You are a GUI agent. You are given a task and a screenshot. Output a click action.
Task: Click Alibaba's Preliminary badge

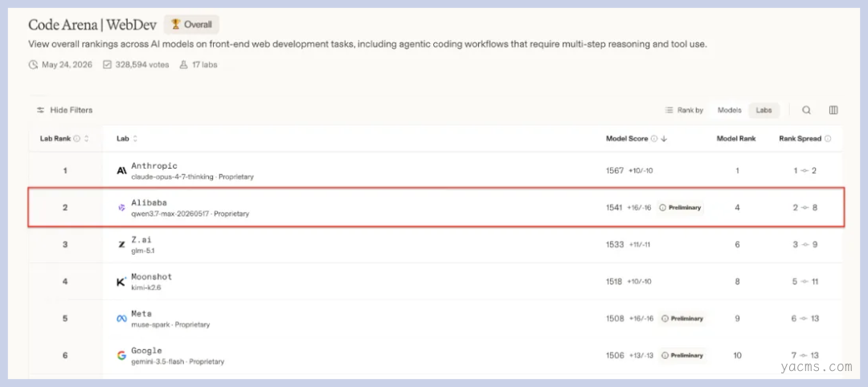pos(681,208)
